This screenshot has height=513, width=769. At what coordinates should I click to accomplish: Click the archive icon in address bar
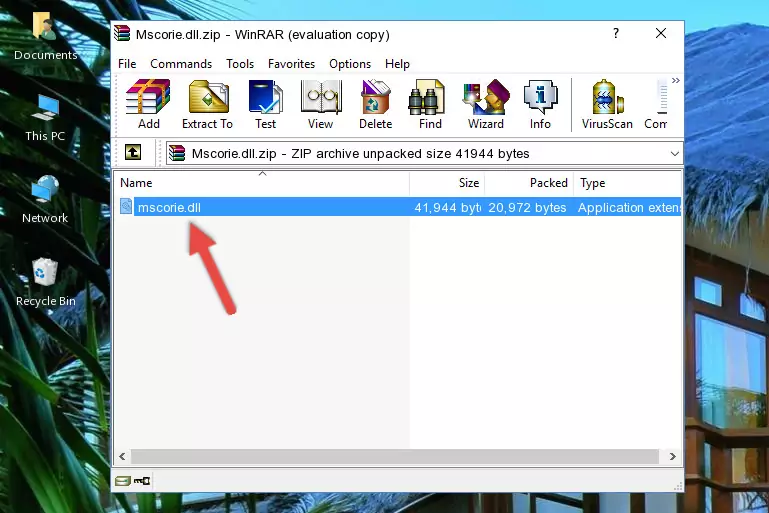coord(177,154)
